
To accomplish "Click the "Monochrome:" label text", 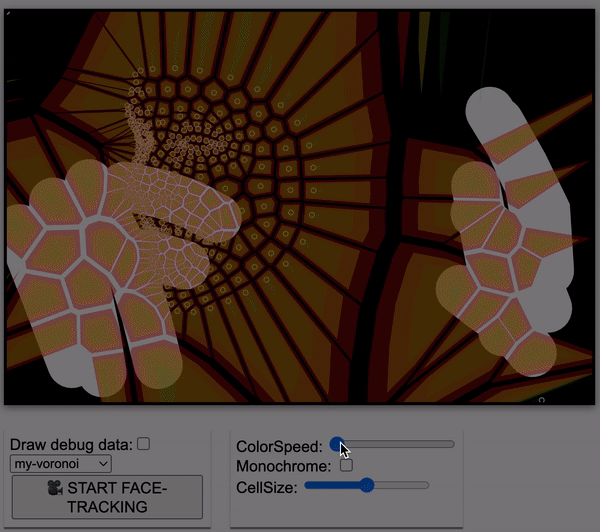I will click(x=284, y=466).
